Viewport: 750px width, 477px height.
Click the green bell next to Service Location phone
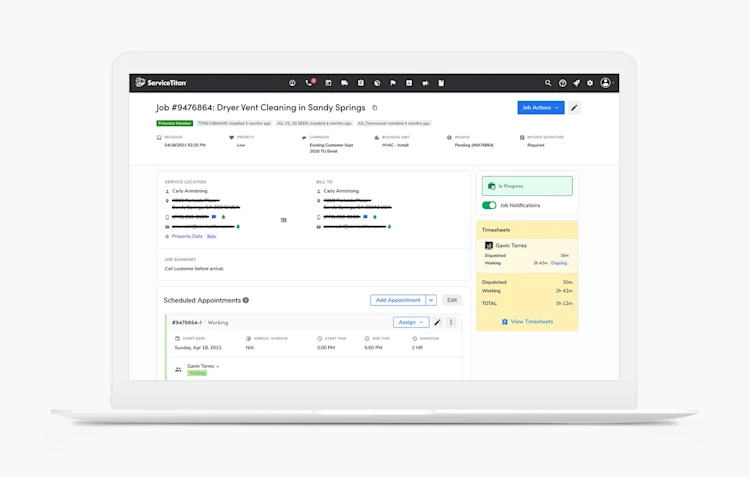(x=223, y=217)
